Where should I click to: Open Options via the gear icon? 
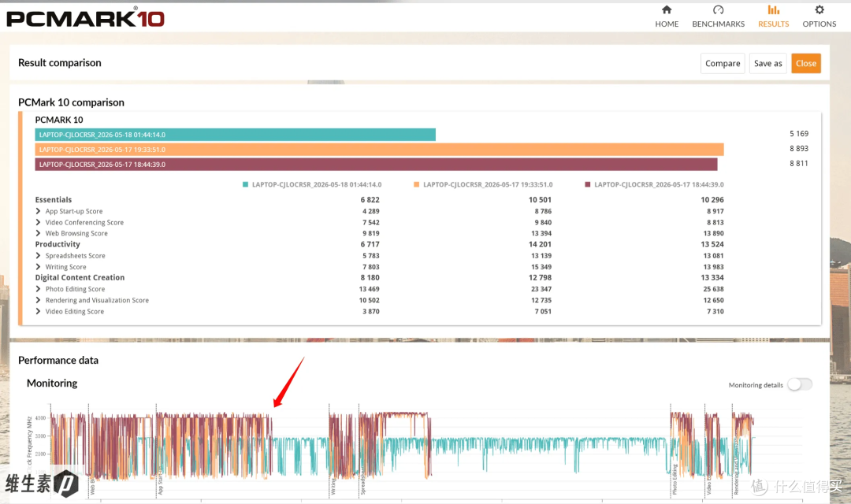(819, 9)
